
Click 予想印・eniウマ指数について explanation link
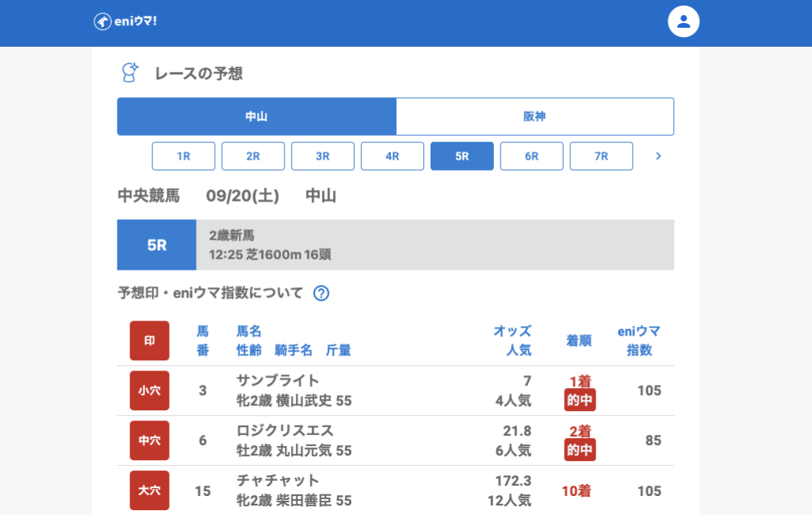click(210, 294)
